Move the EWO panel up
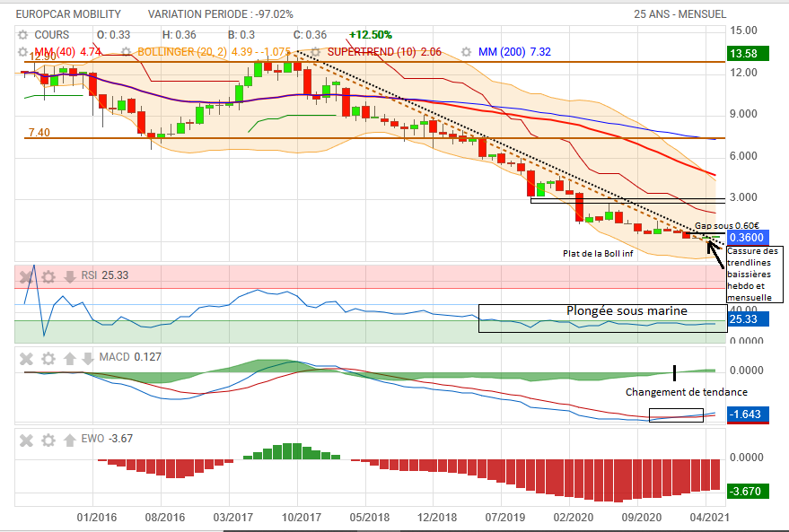789x532 pixels. (x=70, y=440)
